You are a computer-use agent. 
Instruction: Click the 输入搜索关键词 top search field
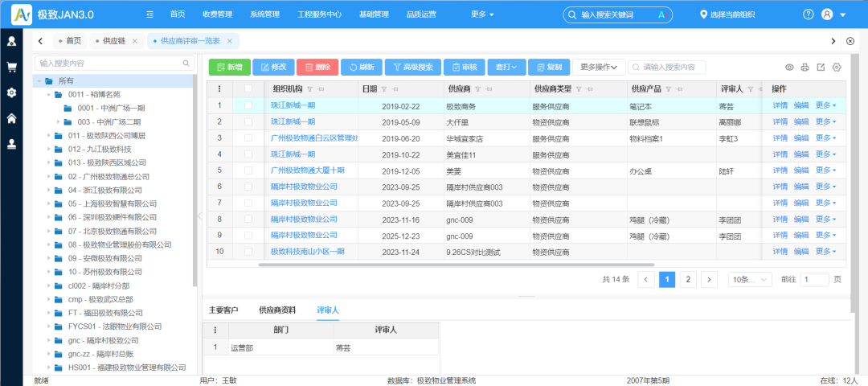[618, 15]
